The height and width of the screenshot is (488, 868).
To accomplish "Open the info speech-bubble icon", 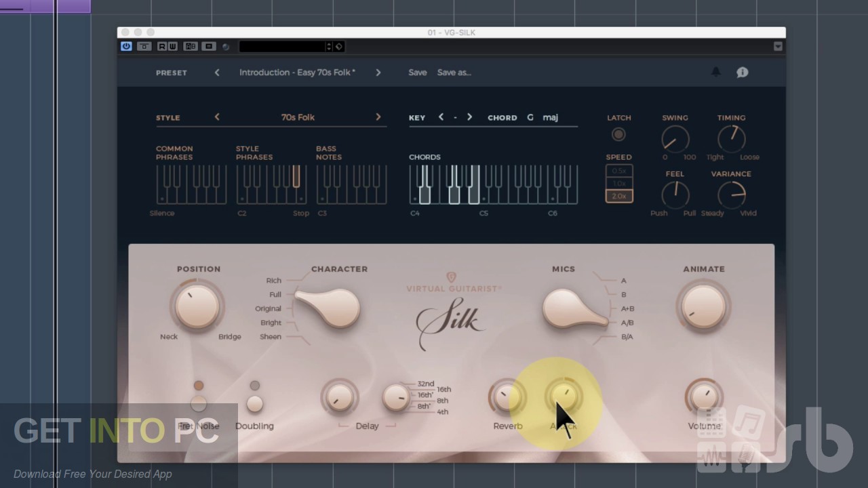I will point(743,72).
